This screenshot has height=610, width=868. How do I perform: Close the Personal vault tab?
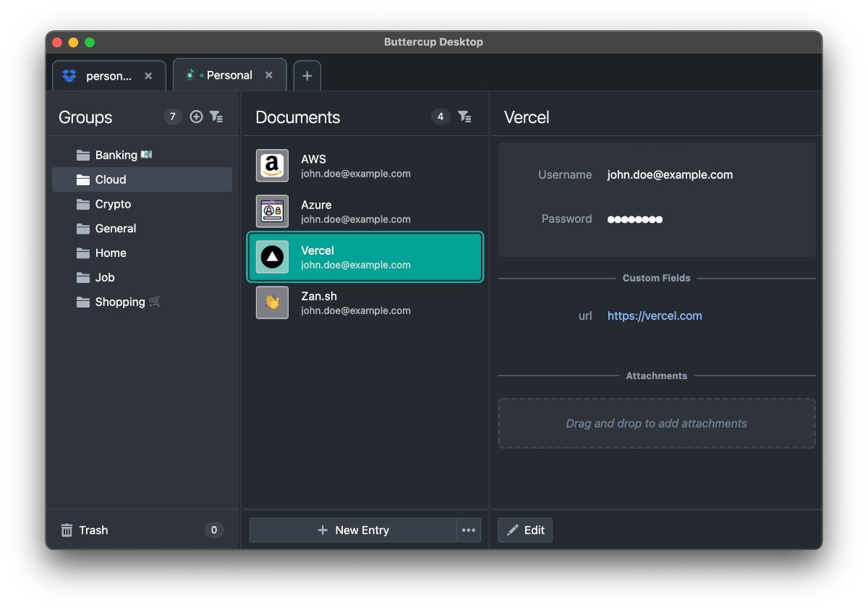coord(269,75)
